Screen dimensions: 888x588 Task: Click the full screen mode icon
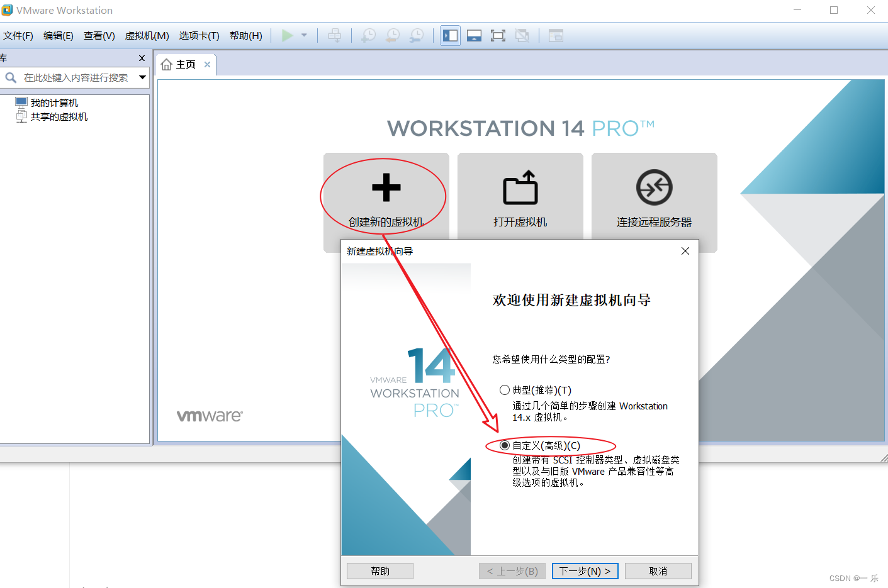pos(498,36)
